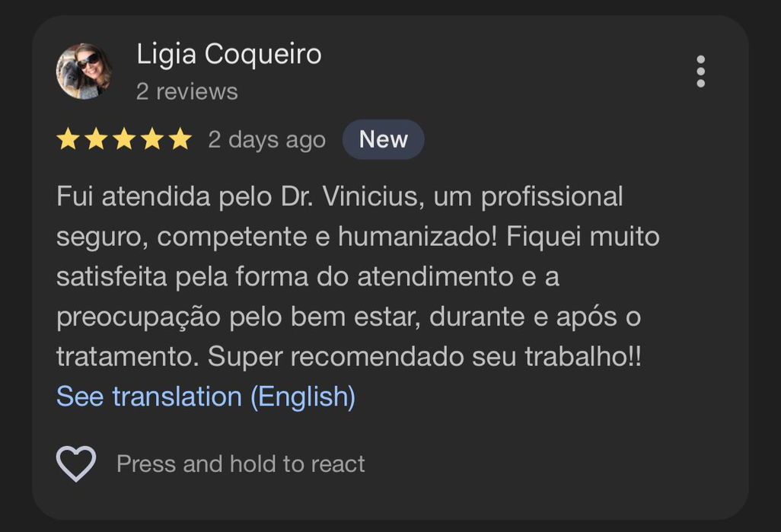781x532 pixels.
Task: Click the first yellow rating star
Action: [68, 139]
